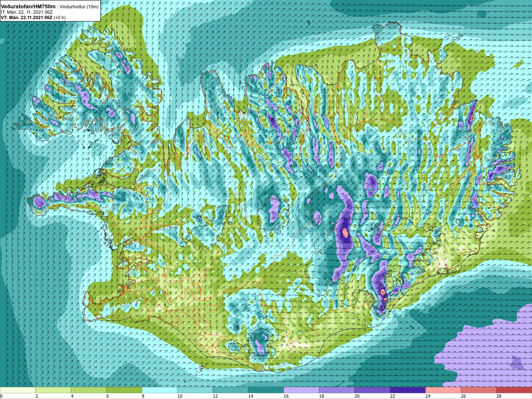The width and height of the screenshot is (532, 399).
Task: Click the legend scale value 8
Action: coord(143,396)
